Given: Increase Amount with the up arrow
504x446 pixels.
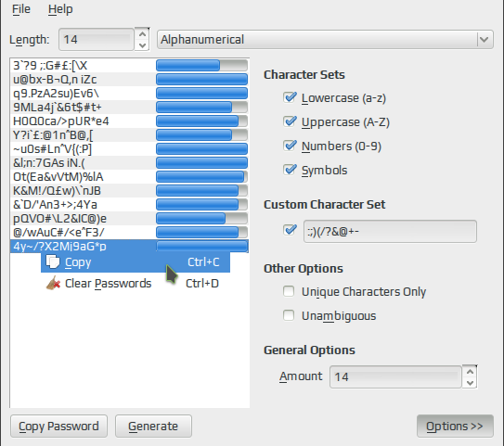Looking at the screenshot, I should tap(470, 372).
